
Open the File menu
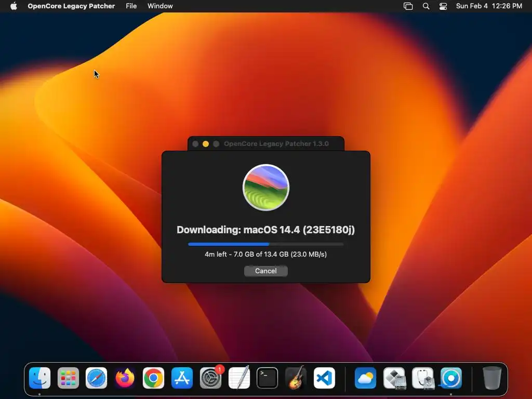coord(131,6)
